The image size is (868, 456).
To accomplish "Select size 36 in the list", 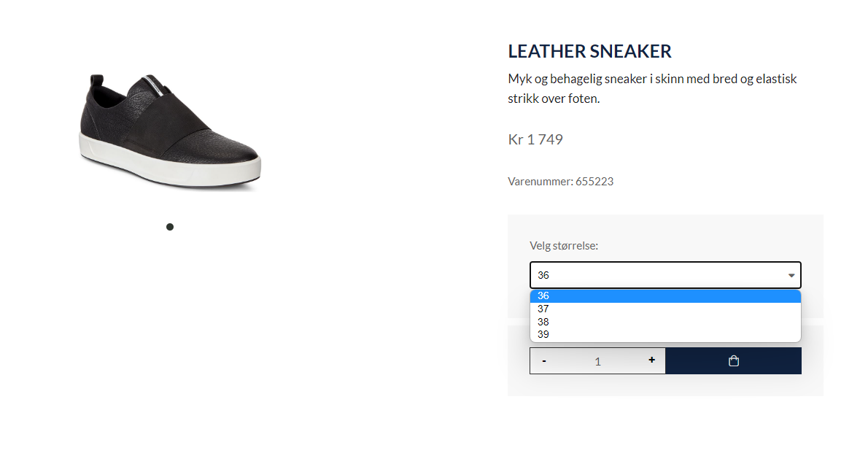I will (x=665, y=296).
